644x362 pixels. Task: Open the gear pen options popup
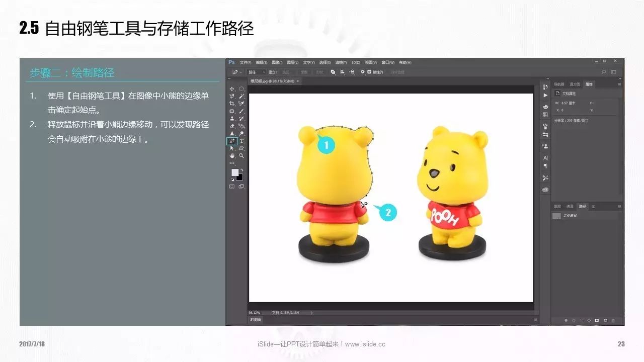(x=363, y=72)
